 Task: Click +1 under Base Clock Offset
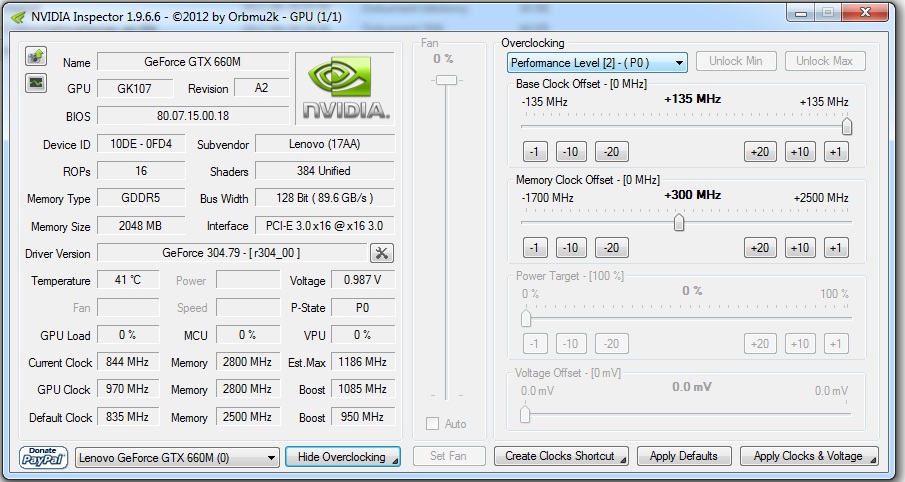[836, 152]
